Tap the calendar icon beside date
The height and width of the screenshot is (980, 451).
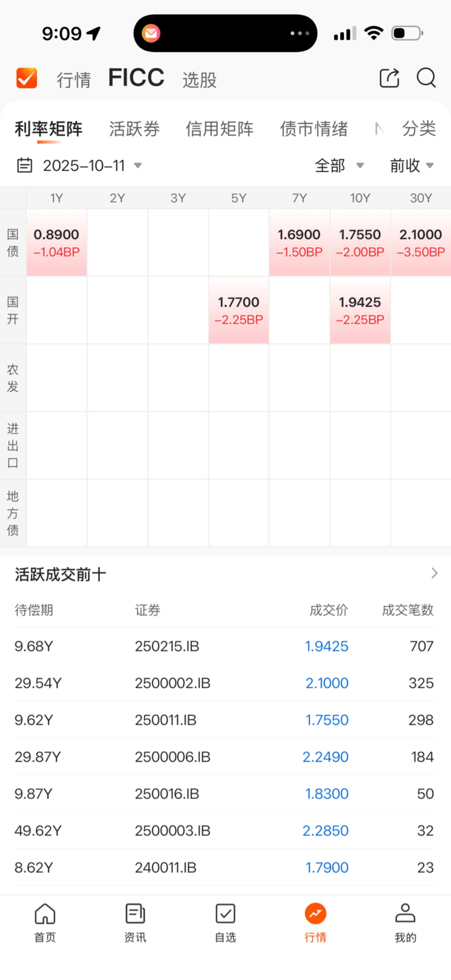point(25,166)
